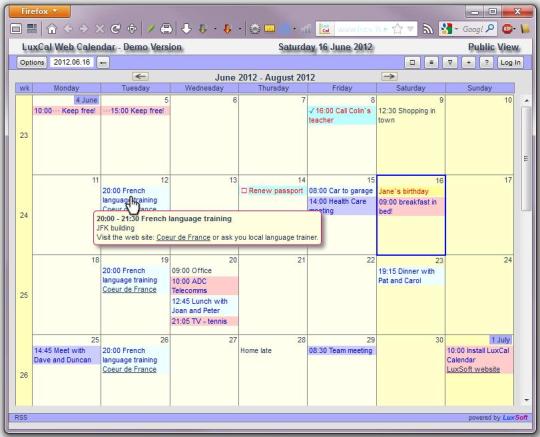Click the signal bars icon in toolbar
Viewport: 540px width, 437px height.
coord(306,29)
